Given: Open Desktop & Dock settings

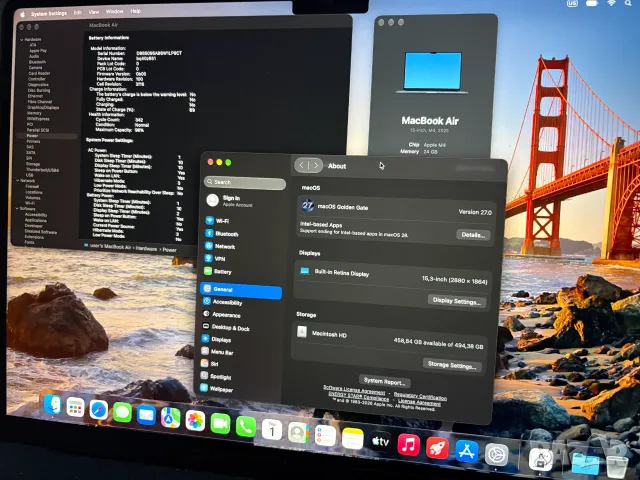Looking at the screenshot, I should 226,327.
